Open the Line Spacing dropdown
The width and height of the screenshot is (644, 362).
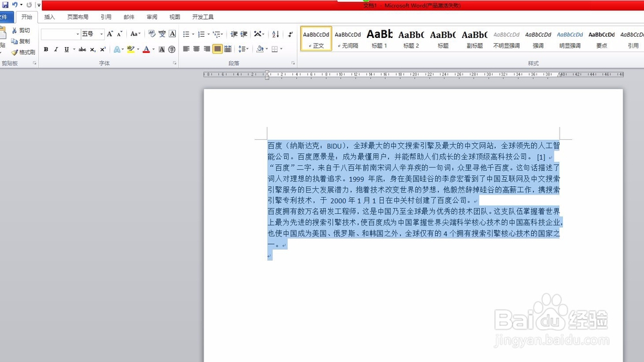click(243, 50)
